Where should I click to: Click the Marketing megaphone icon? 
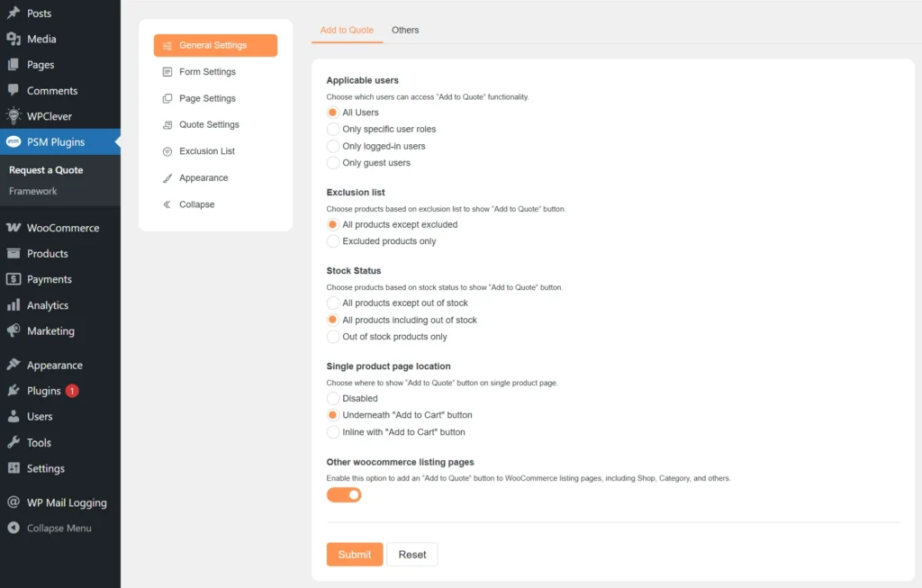click(13, 330)
